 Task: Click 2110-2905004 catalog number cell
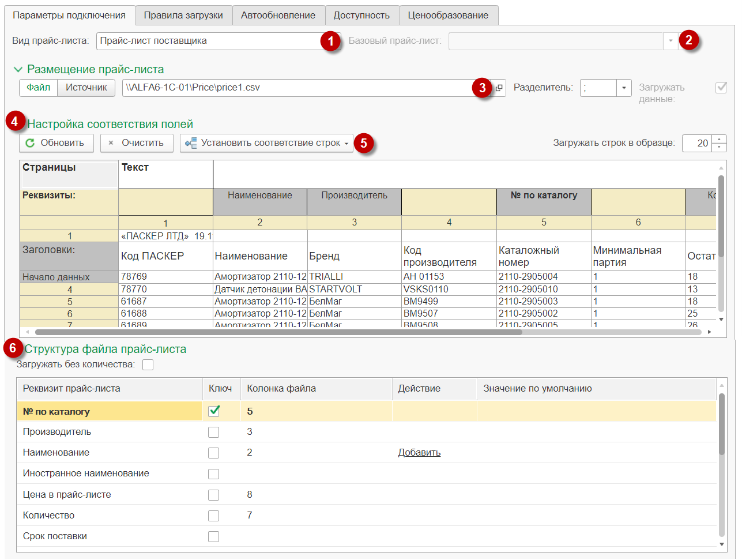coord(544,277)
